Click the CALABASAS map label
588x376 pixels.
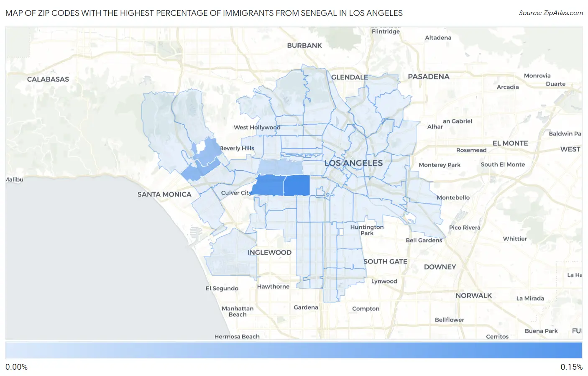48,79
